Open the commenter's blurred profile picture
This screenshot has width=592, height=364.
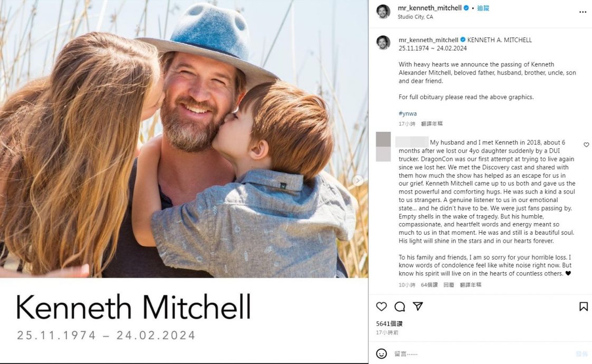(x=384, y=147)
